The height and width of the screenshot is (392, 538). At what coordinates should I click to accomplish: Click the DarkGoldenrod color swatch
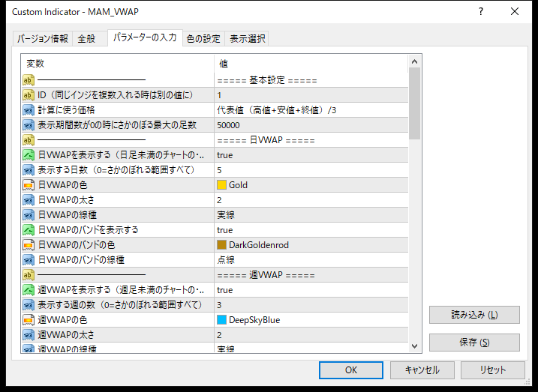[x=221, y=245]
